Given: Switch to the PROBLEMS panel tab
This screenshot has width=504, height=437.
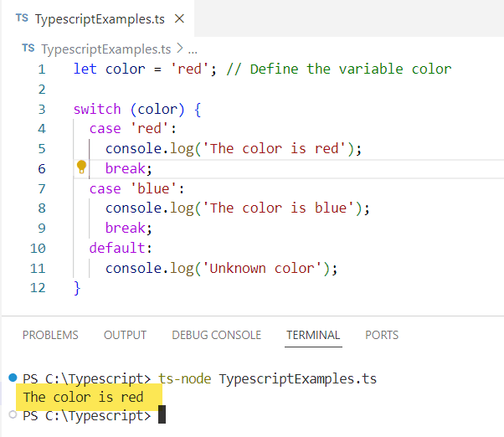Looking at the screenshot, I should coord(50,335).
